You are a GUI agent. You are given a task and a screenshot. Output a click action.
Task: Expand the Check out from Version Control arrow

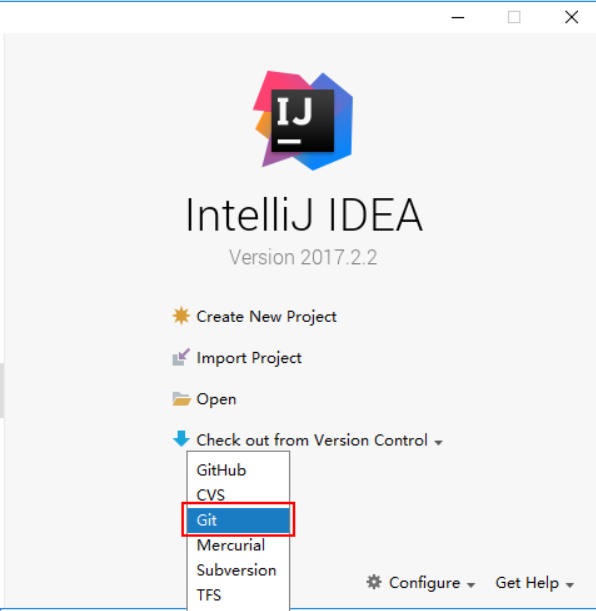tap(439, 443)
